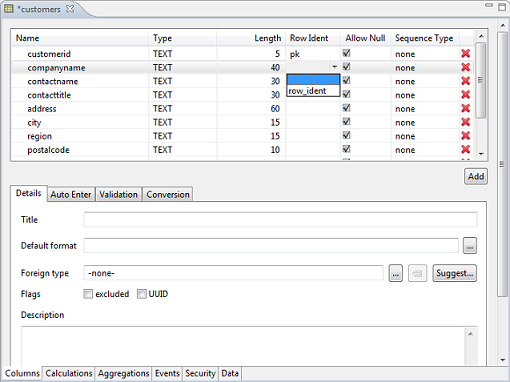510x382 pixels.
Task: Delete the contactname column with red X
Action: click(x=466, y=81)
